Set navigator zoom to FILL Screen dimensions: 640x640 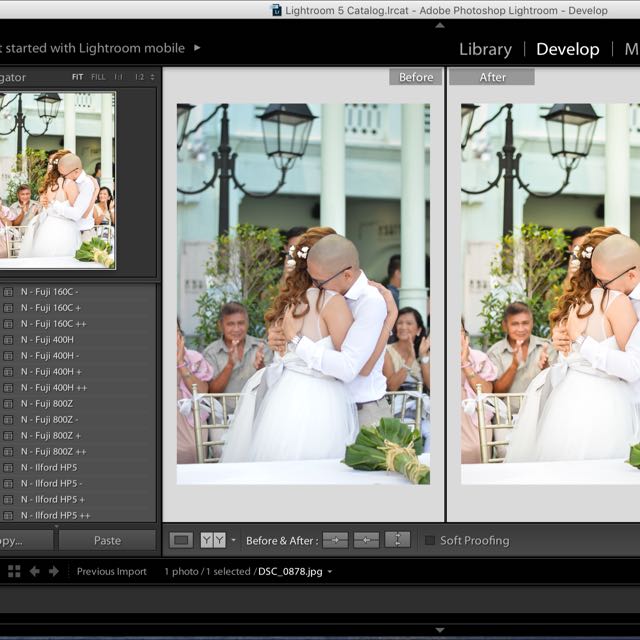pyautogui.click(x=98, y=77)
